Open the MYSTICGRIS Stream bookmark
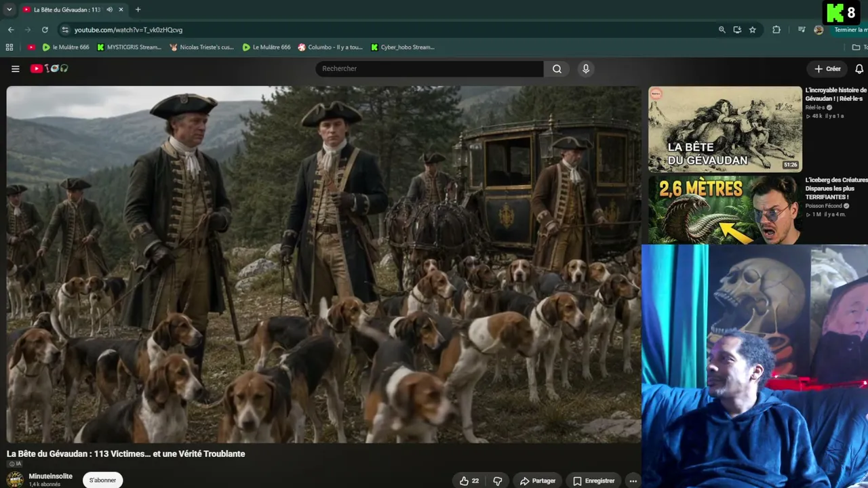Image resolution: width=868 pixels, height=488 pixels. (129, 47)
